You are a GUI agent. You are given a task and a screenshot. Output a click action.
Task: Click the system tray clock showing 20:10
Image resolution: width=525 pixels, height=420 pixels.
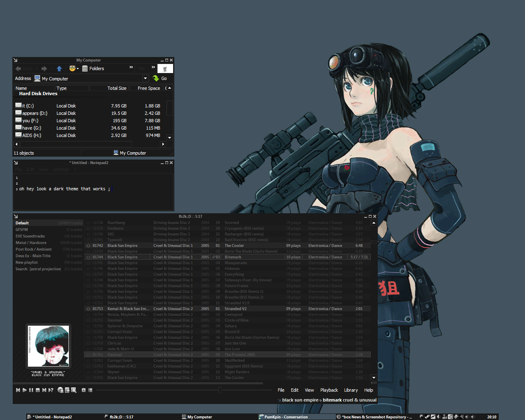492,417
